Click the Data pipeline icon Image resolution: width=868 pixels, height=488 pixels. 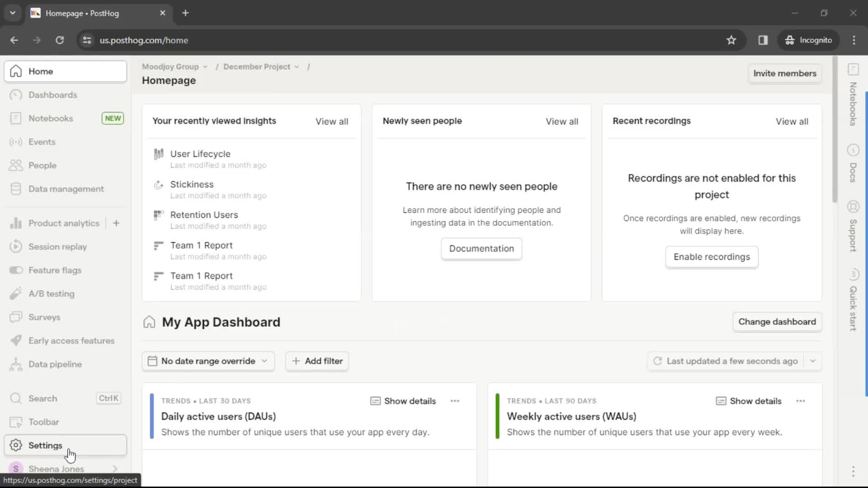16,364
